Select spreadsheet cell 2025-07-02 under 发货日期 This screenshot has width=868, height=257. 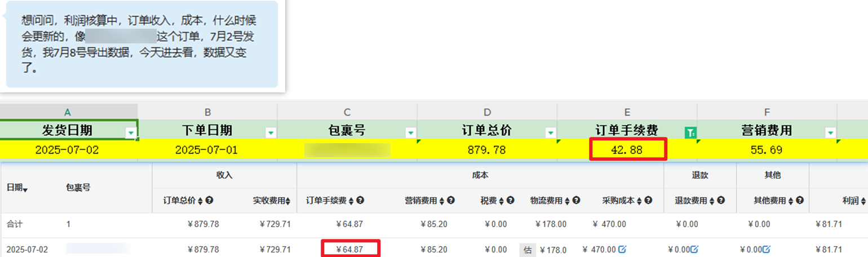[68, 150]
